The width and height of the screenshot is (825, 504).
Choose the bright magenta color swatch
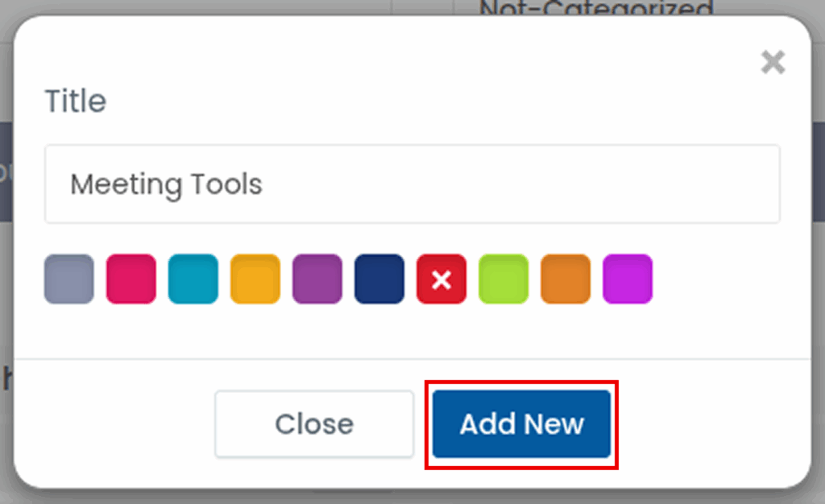coord(628,279)
